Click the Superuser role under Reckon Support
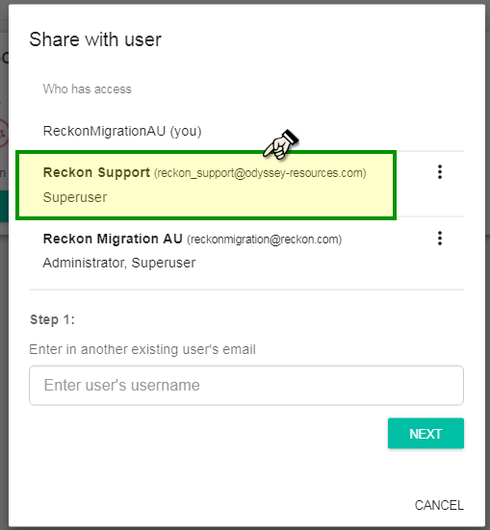Image resolution: width=490 pixels, height=530 pixels. 75,197
